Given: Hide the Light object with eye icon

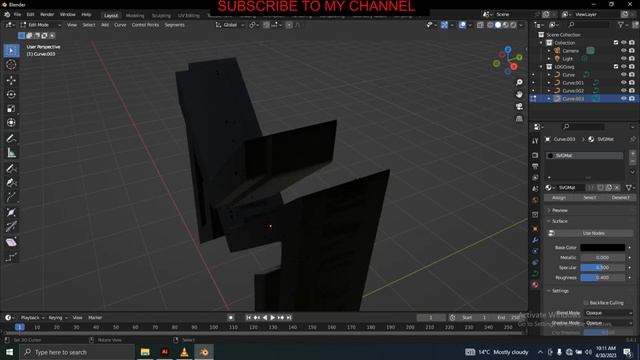Looking at the screenshot, I should coord(623,58).
